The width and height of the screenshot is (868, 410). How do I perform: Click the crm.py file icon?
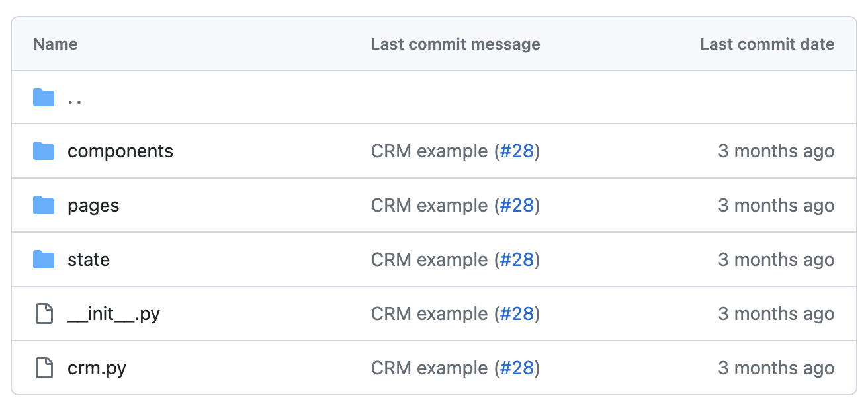pos(44,368)
